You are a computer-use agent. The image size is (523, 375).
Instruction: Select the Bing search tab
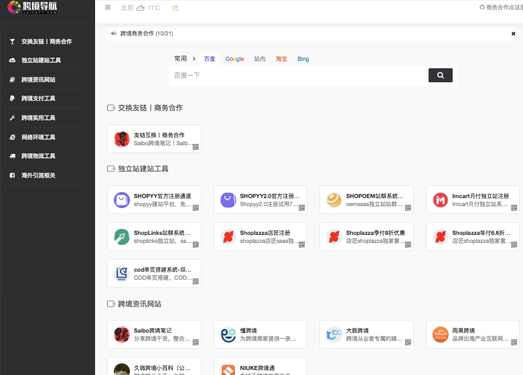[x=303, y=59]
